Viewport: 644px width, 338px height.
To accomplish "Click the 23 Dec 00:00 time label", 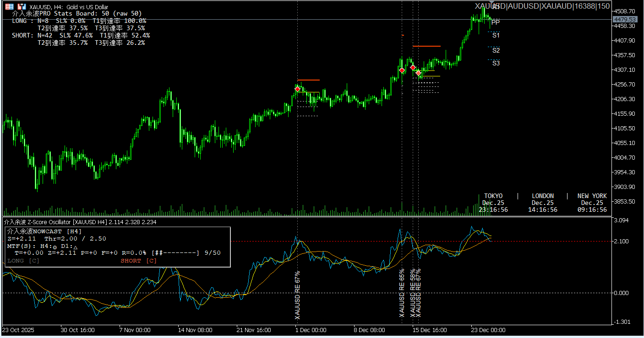I will (x=489, y=330).
